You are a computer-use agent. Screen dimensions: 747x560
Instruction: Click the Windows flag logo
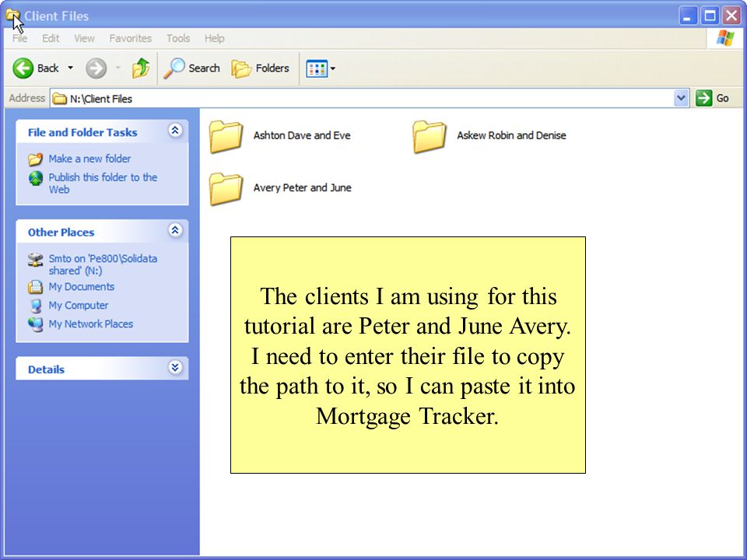point(725,38)
